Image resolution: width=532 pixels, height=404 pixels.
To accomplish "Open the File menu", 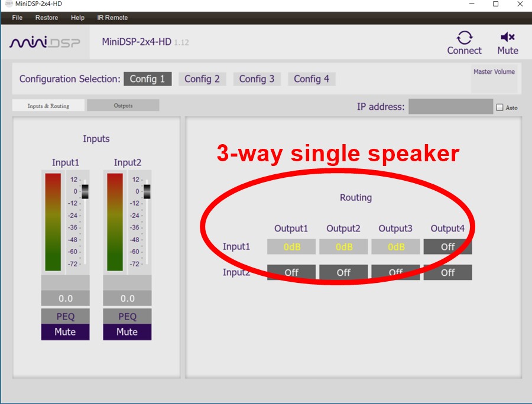I will point(17,18).
